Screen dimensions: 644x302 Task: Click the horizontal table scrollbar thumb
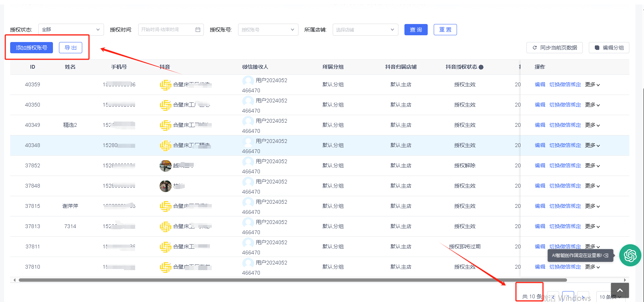[293, 280]
